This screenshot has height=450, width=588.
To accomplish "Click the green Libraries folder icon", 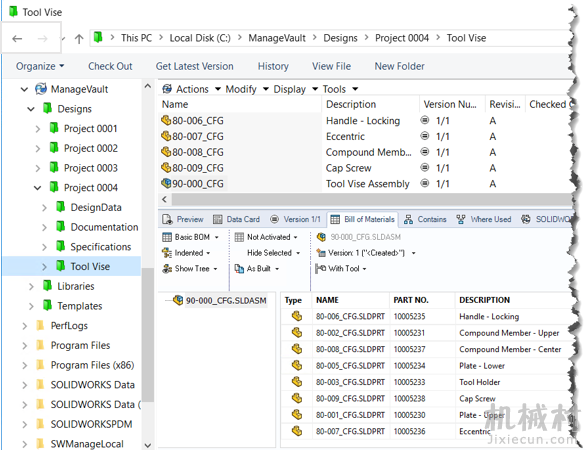I will click(47, 286).
